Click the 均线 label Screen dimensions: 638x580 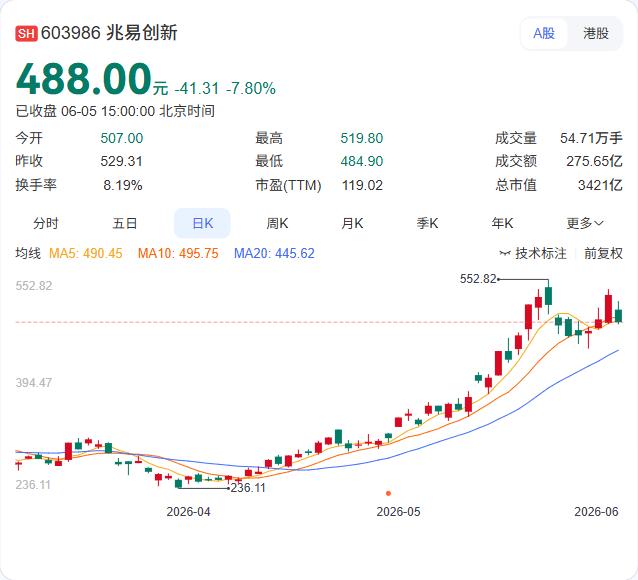click(x=28, y=253)
